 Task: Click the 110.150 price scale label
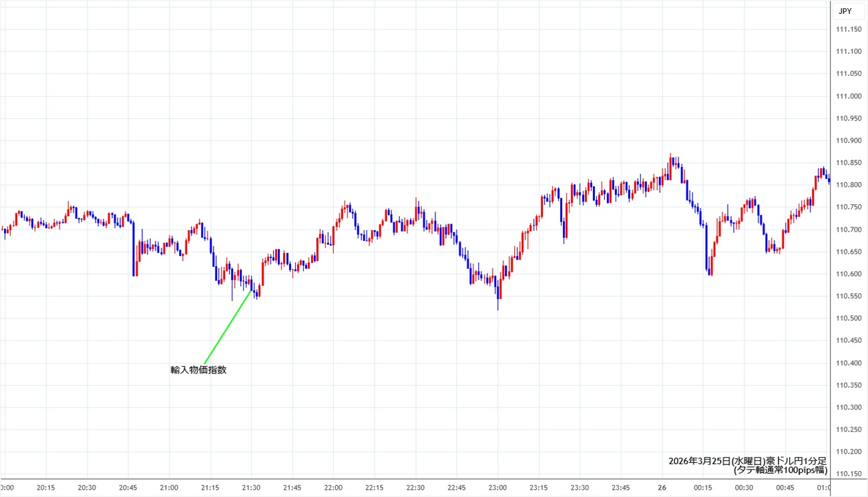[x=849, y=474]
